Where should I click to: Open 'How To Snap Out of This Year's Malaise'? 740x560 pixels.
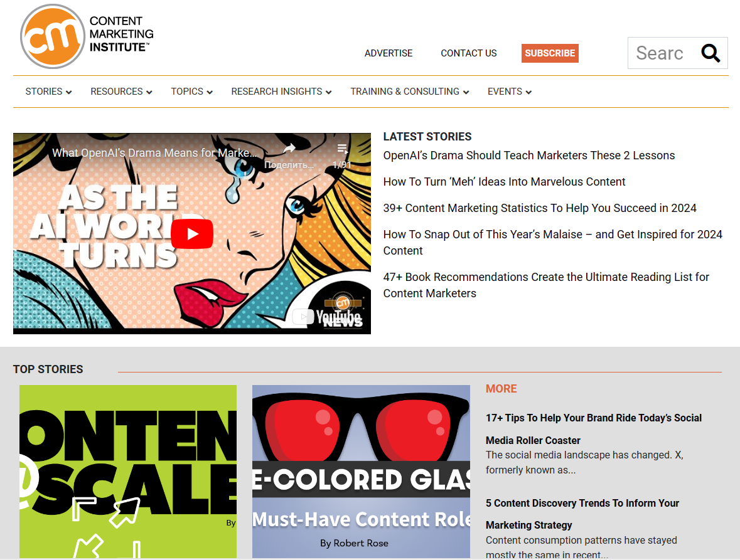(x=552, y=242)
